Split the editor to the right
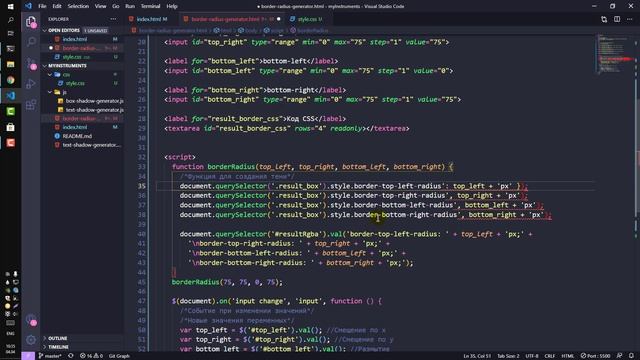This screenshot has width=640, height=360. [617, 19]
